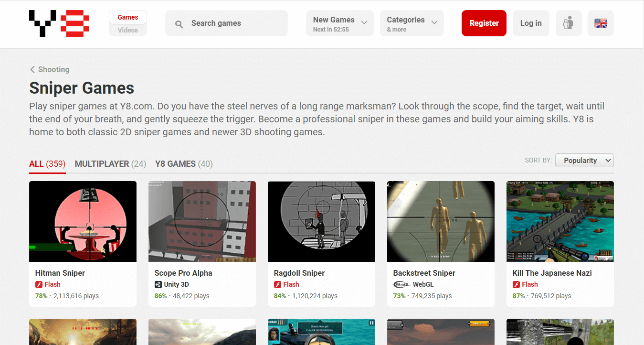Click the 87% rating on Kill The Japanese Nazi
644x345 pixels.
[x=518, y=296]
